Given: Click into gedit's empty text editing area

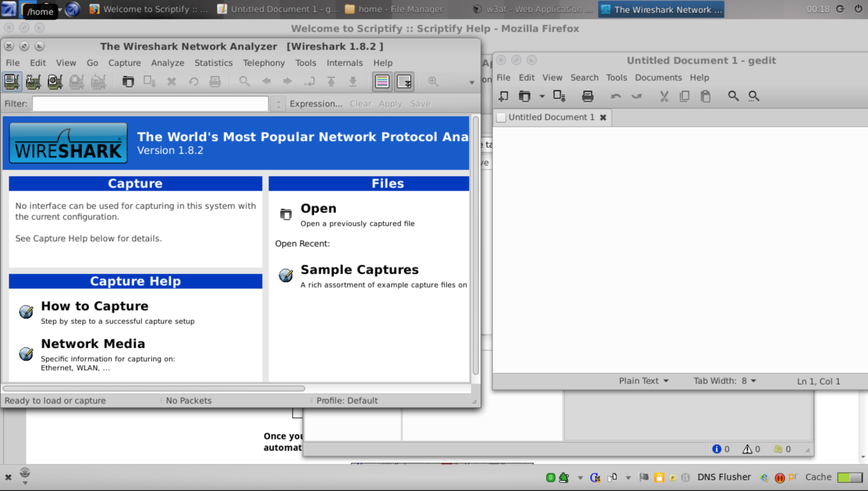Looking at the screenshot, I should 680,249.
